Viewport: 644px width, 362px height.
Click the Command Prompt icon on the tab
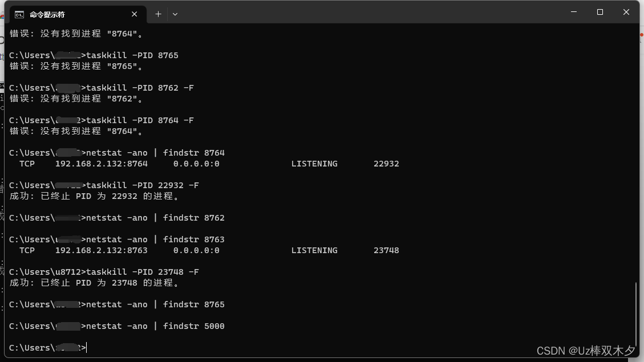[x=18, y=14]
